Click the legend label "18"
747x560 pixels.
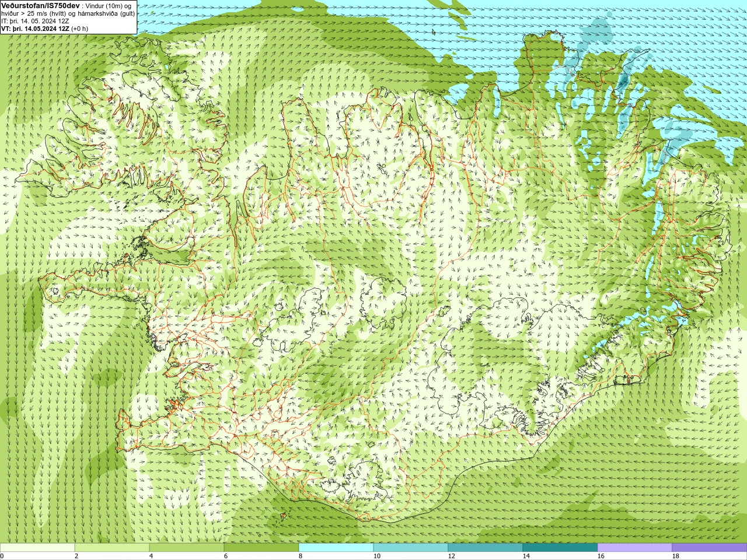[675, 556]
